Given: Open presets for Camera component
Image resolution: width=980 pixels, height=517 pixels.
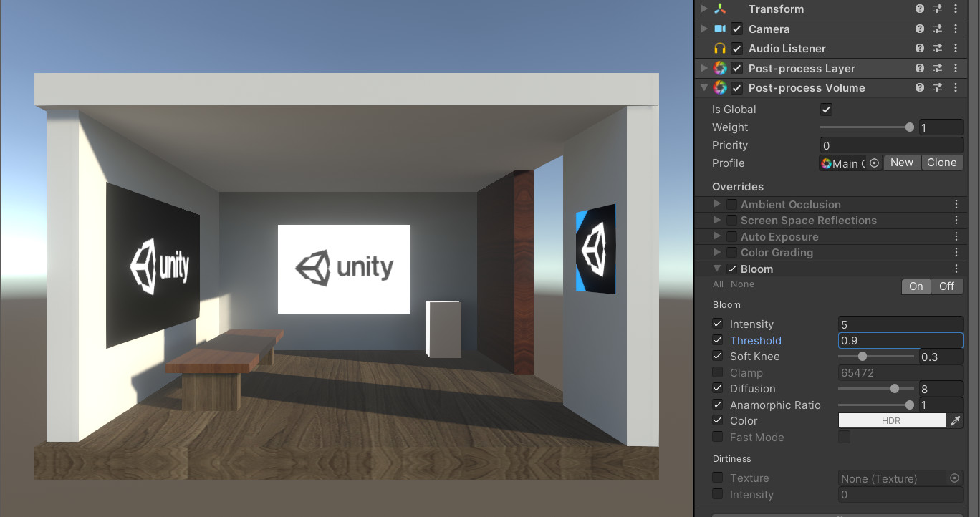Looking at the screenshot, I should tap(938, 29).
